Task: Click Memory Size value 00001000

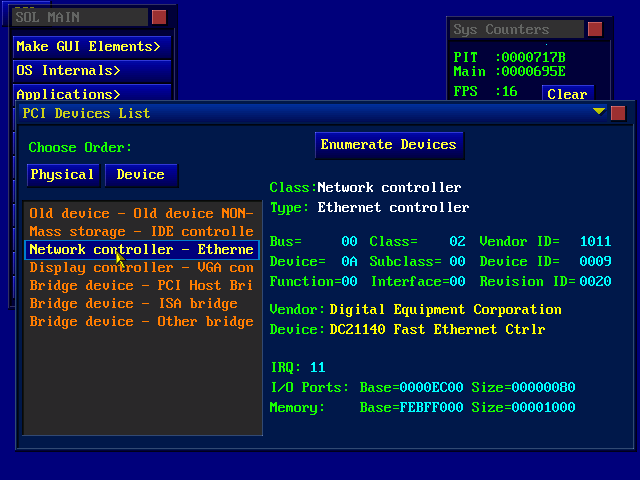Action: point(543,407)
